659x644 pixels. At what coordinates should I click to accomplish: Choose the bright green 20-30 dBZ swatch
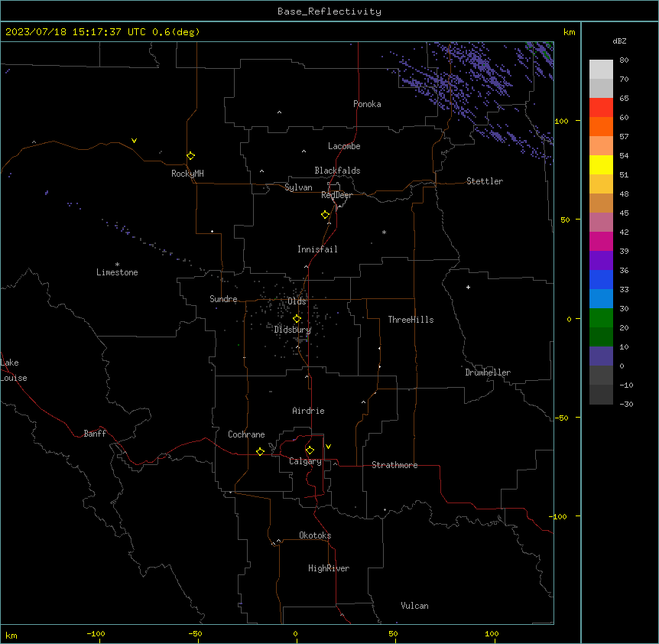click(x=601, y=318)
